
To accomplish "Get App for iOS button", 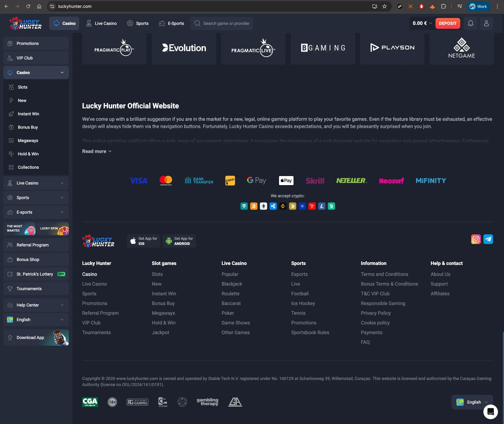I will click(x=143, y=241).
